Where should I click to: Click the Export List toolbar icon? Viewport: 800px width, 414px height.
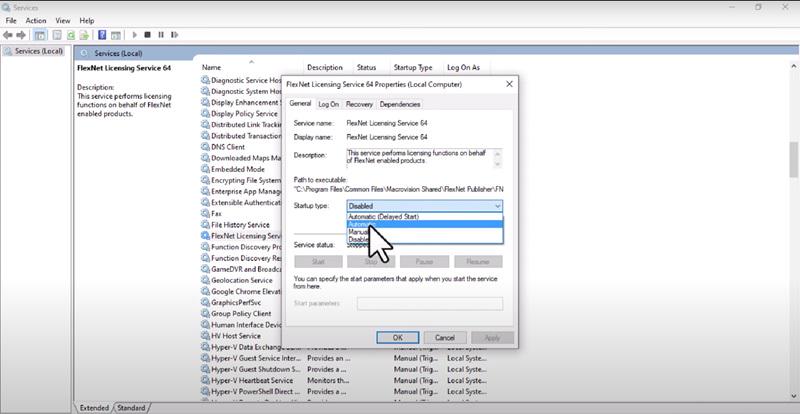pos(83,34)
